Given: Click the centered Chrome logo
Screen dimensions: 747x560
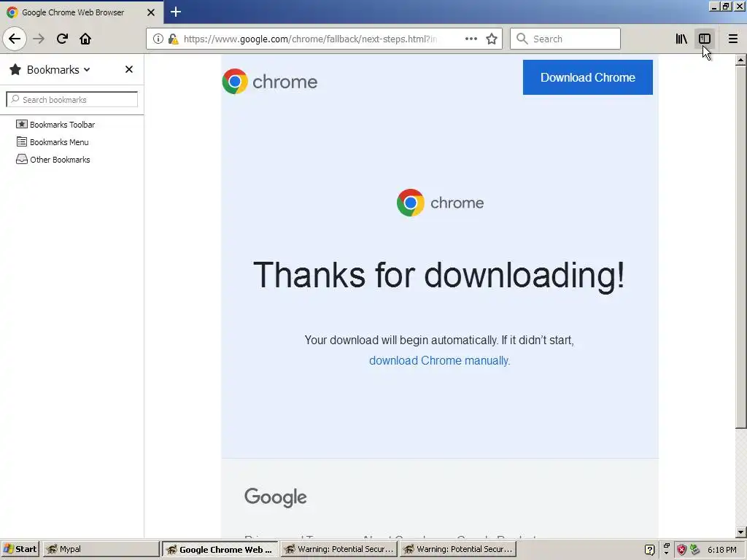Looking at the screenshot, I should click(440, 203).
